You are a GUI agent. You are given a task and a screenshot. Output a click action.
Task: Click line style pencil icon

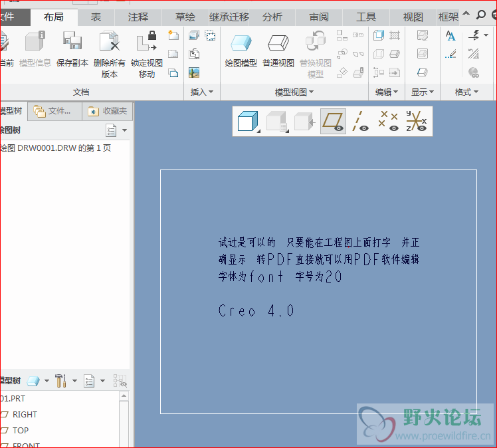[x=450, y=54]
